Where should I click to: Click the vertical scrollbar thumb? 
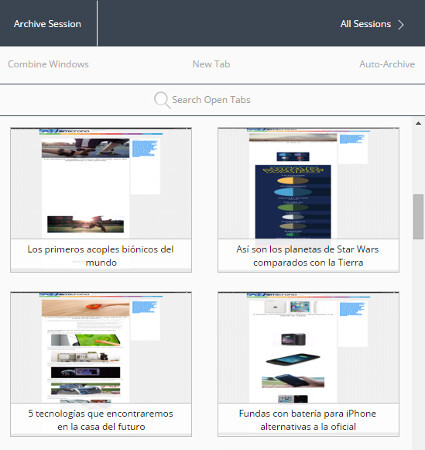tap(418, 216)
